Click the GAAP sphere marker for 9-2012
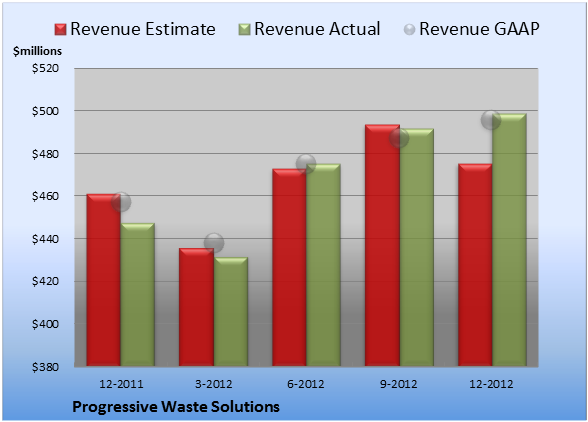588x422 pixels. [x=399, y=138]
